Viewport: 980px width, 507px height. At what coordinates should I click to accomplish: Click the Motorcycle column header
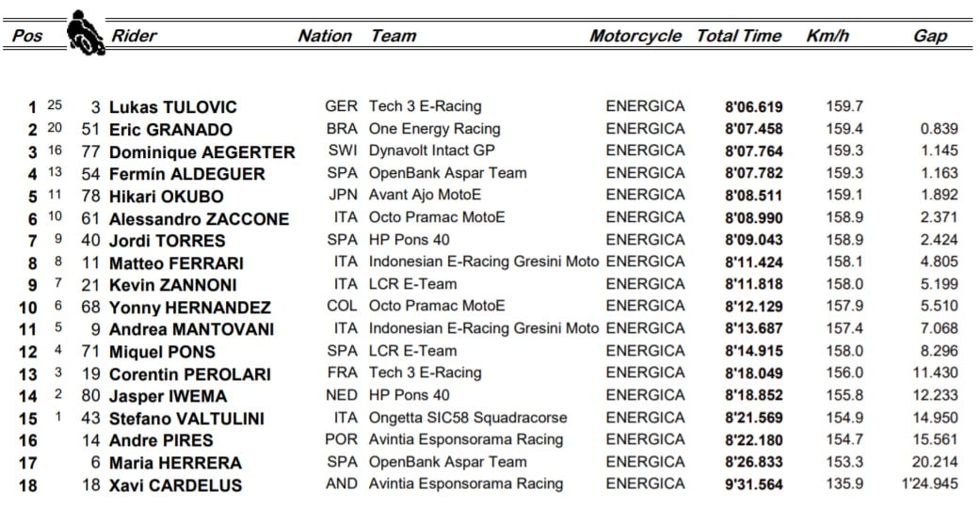point(635,36)
